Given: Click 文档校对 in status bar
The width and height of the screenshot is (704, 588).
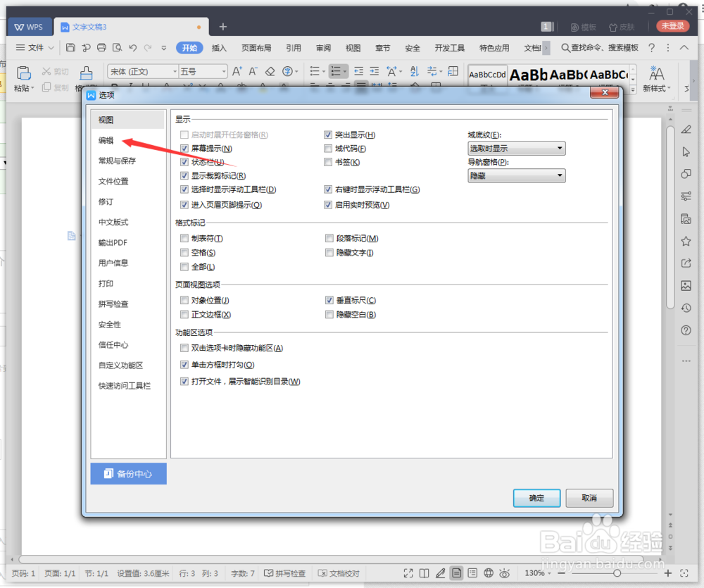Looking at the screenshot, I should click(x=339, y=573).
